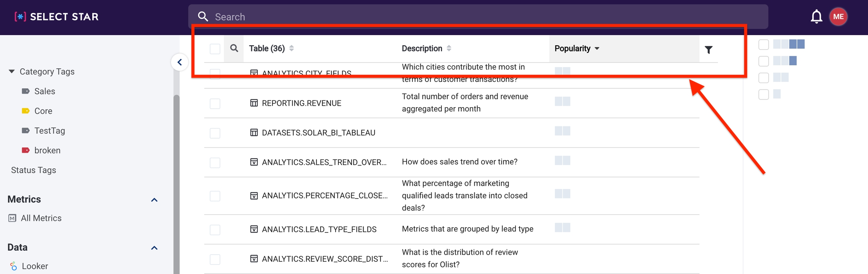Open the All Metrics item
The height and width of the screenshot is (274, 868).
click(x=41, y=218)
